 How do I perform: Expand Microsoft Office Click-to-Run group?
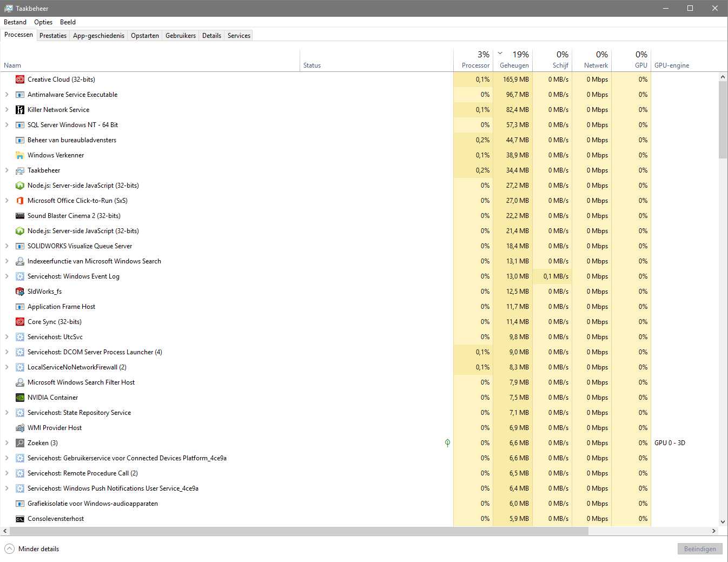pos(6,201)
